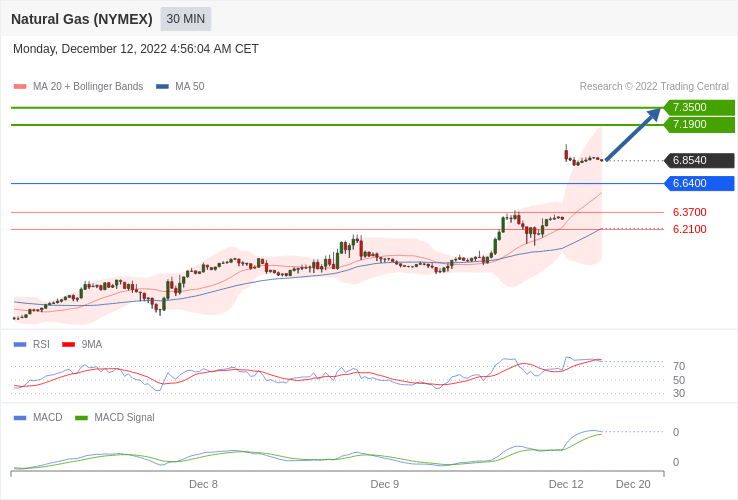
Task: Click the 30 MIN timeframe badge
Action: (185, 19)
